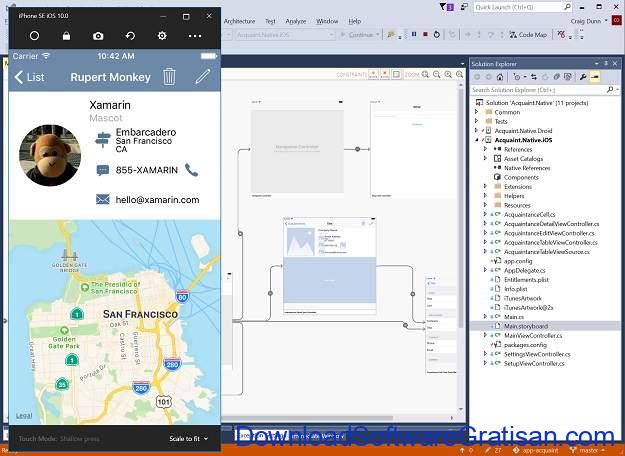
Task: Collapse the Acquaint.Native.iOS project
Action: [477, 140]
